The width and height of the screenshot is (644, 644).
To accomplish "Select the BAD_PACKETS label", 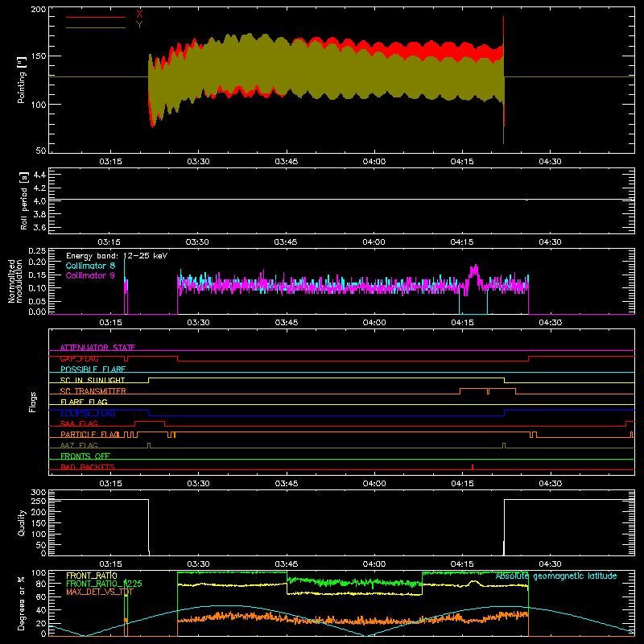I will [88, 467].
